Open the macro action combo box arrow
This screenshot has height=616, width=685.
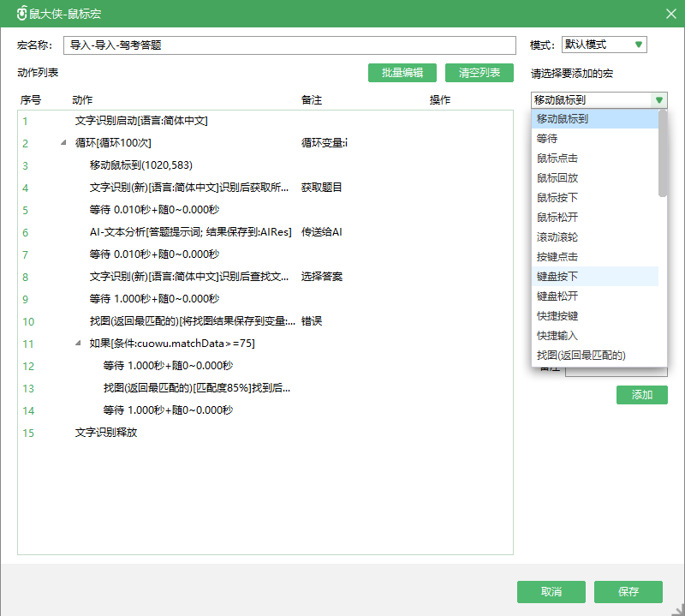(x=658, y=100)
